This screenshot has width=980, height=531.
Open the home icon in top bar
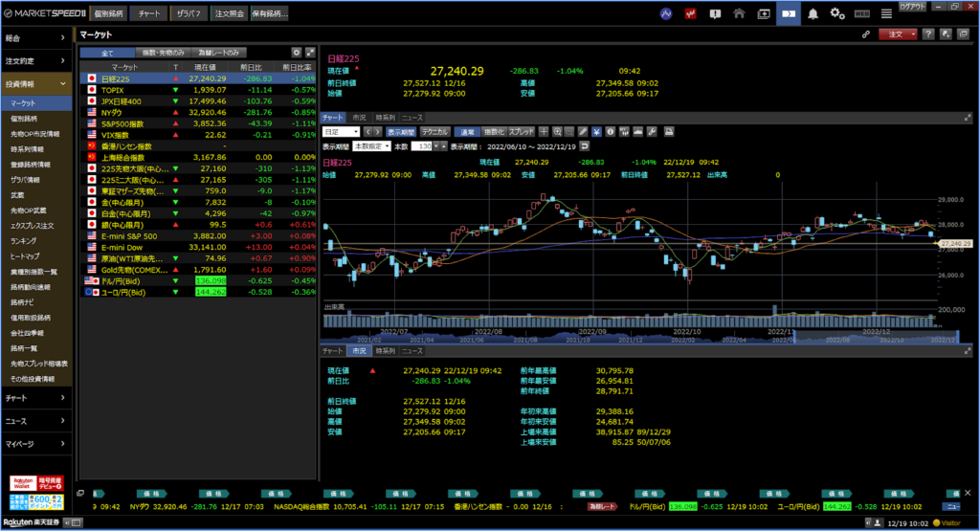pyautogui.click(x=739, y=13)
